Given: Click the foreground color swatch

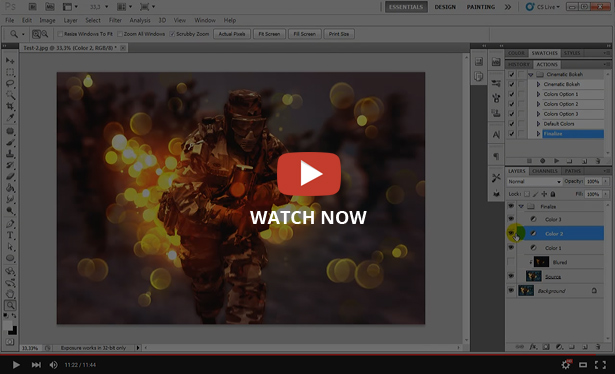Looking at the screenshot, I should click(7, 325).
